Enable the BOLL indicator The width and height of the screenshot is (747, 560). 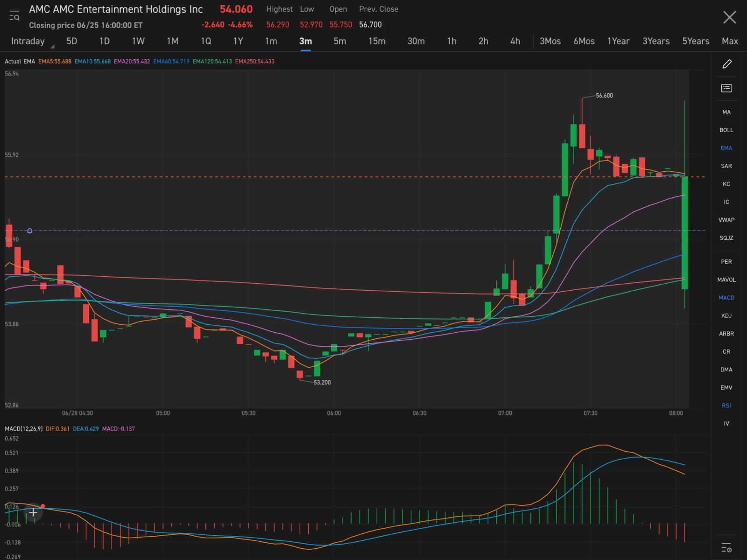coord(726,130)
